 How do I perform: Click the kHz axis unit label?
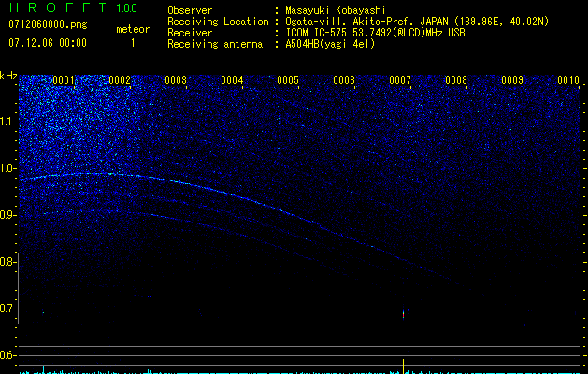8,76
